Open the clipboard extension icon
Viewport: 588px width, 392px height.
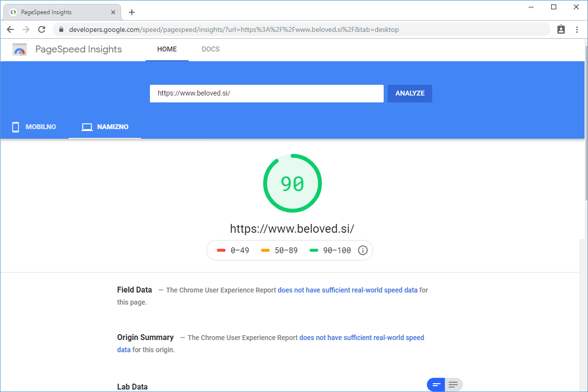coord(561,29)
